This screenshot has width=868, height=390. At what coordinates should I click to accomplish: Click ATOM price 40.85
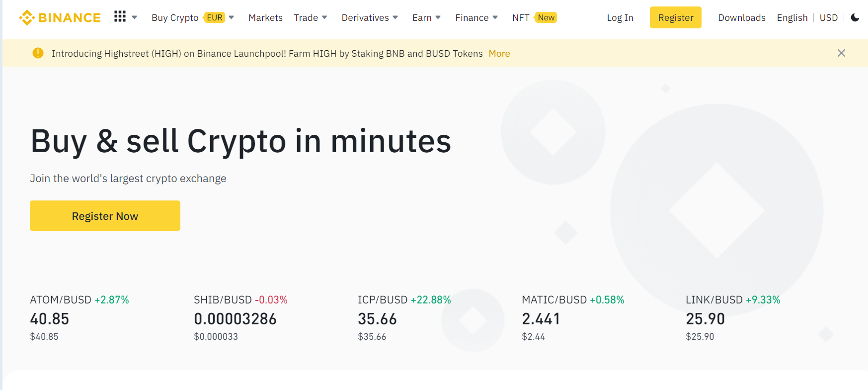click(x=50, y=319)
